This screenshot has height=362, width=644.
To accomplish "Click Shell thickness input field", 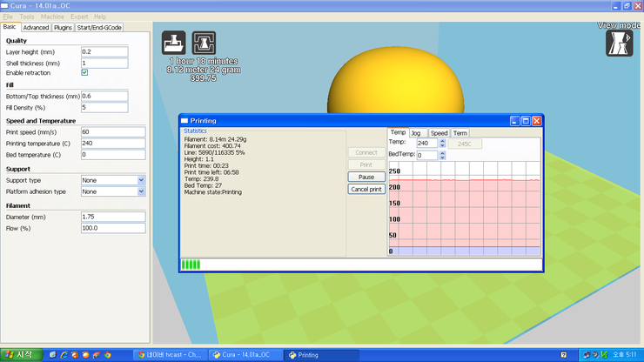I will 104,64.
